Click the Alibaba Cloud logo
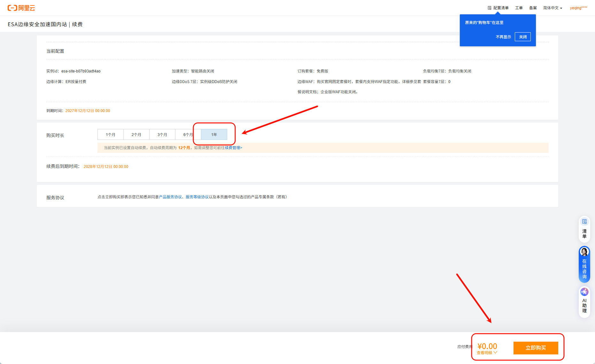The height and width of the screenshot is (364, 595). pos(21,8)
